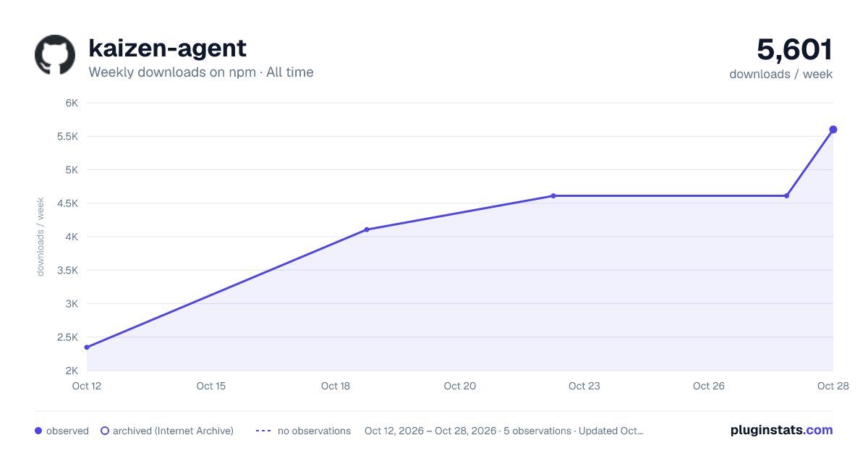Image resolution: width=868 pixels, height=456 pixels.
Task: Click the 'observed' legend label
Action: coord(67,431)
